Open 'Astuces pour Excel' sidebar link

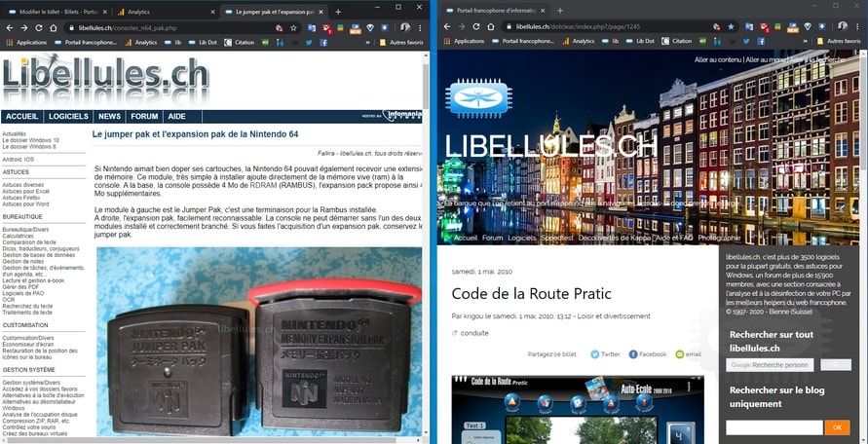(x=25, y=191)
